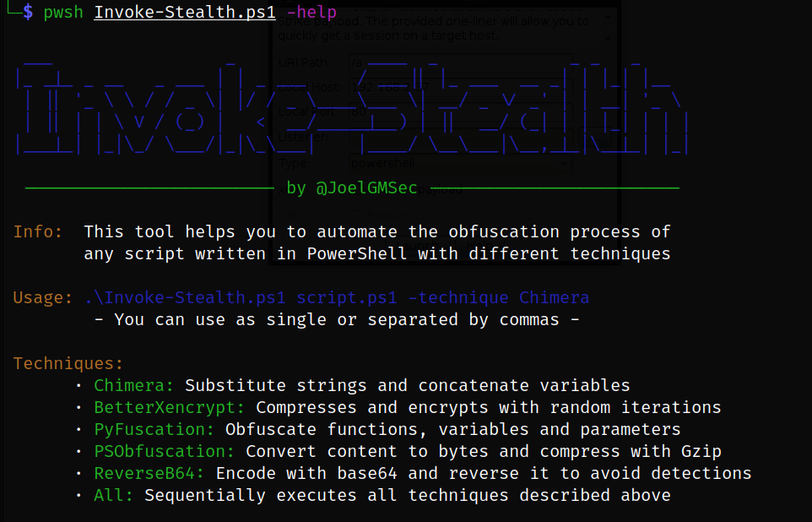Screen dimensions: 812x522
Task: Click the Local Port input field
Action: [460, 111]
